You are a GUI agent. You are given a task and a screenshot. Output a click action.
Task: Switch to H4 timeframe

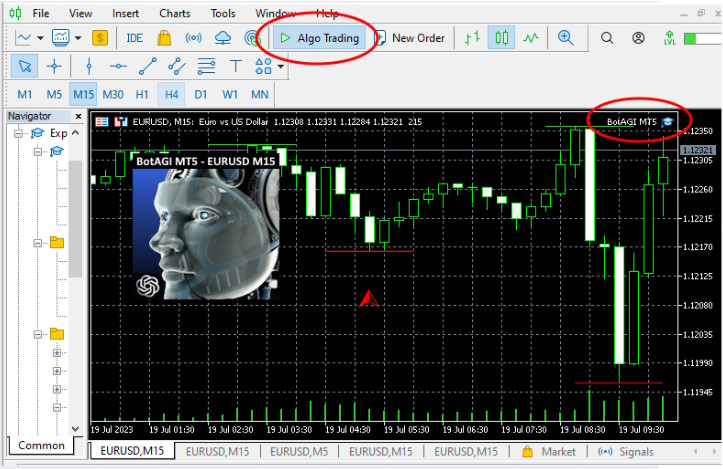coord(172,95)
